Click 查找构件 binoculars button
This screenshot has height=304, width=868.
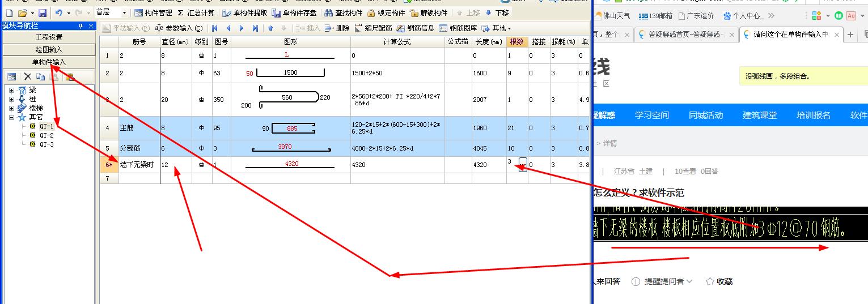click(344, 12)
